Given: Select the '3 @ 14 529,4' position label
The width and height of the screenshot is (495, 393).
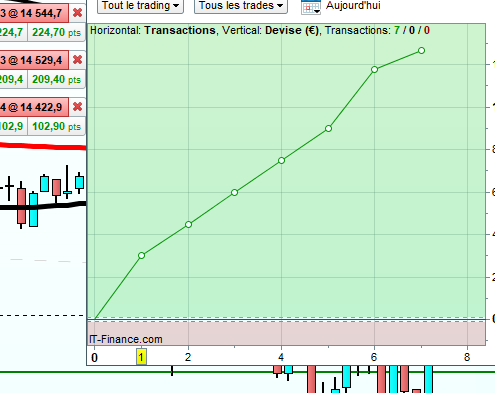Looking at the screenshot, I should click(34, 60).
